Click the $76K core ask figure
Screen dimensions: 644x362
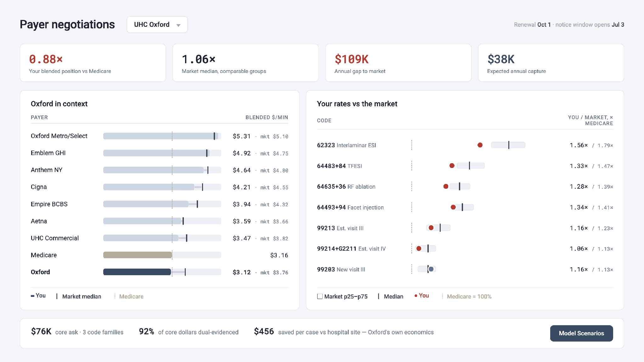[x=41, y=331]
